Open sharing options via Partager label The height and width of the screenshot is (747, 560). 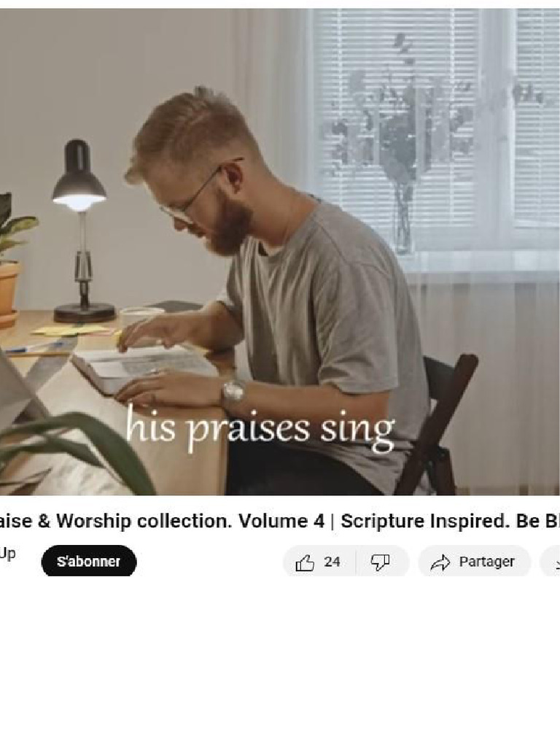point(486,562)
